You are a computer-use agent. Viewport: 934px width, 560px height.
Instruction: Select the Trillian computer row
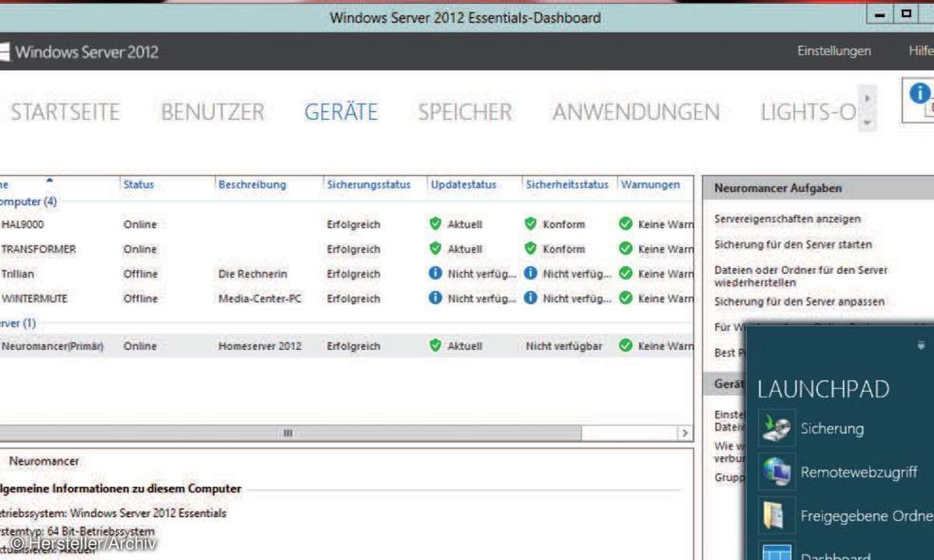point(346,274)
